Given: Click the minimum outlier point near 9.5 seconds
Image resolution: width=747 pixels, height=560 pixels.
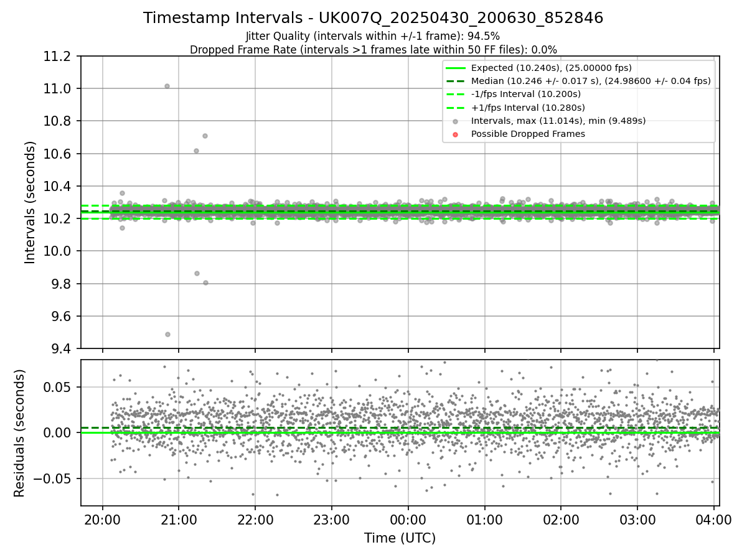Looking at the screenshot, I should point(167,334).
